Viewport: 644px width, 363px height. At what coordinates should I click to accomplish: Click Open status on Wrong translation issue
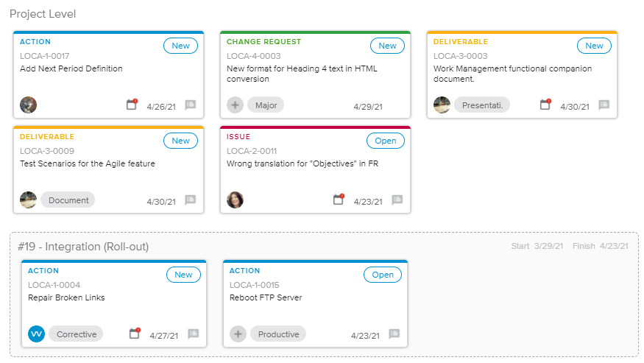tap(386, 141)
